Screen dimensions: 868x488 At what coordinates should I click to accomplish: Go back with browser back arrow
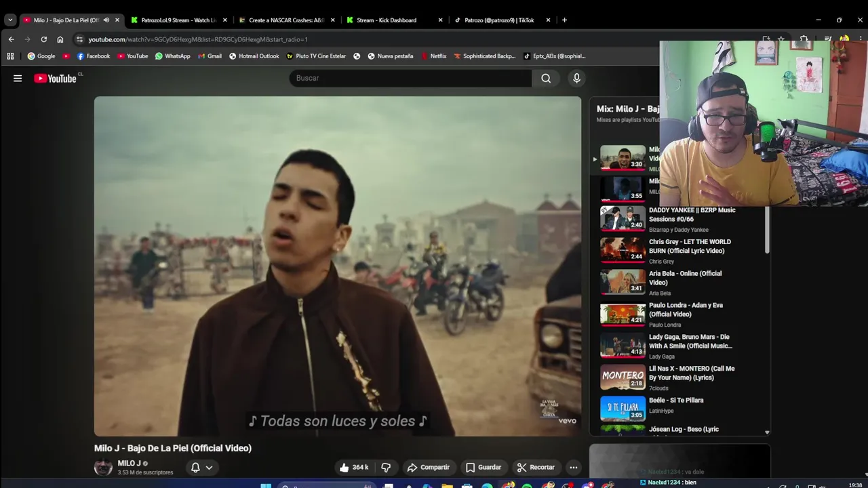(x=11, y=39)
